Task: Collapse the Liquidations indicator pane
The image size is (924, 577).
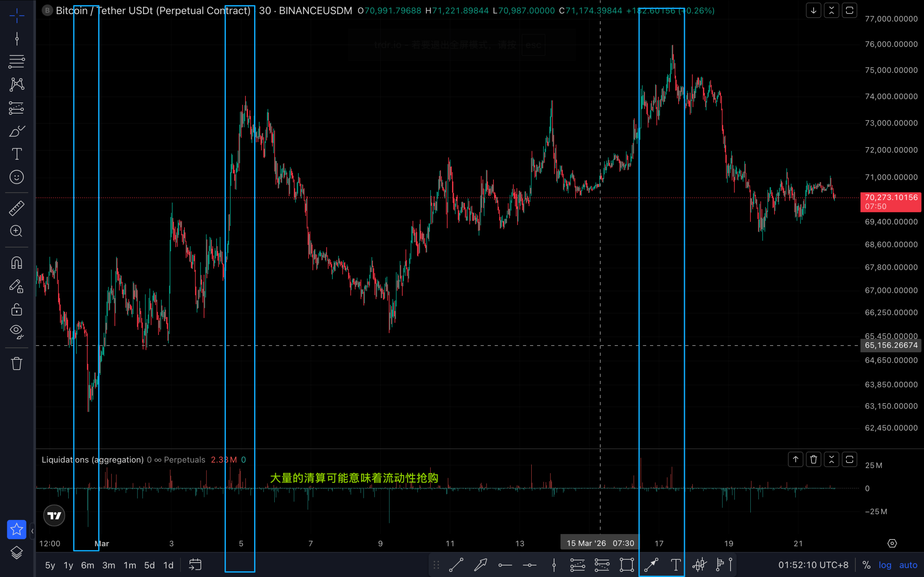Action: coord(831,459)
